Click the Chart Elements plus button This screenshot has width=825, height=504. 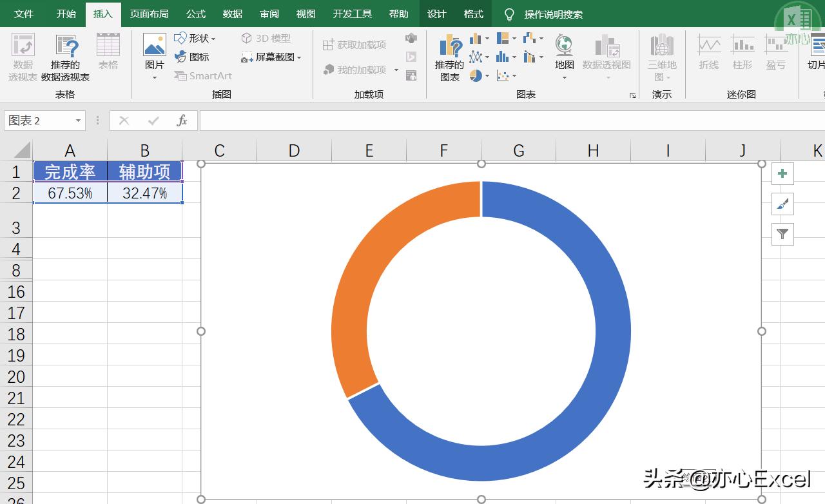782,173
